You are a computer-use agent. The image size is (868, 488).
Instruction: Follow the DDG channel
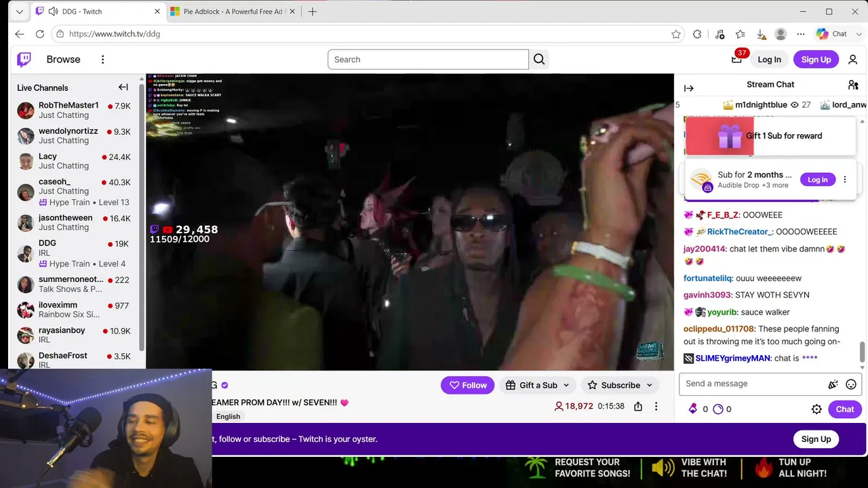[467, 385]
